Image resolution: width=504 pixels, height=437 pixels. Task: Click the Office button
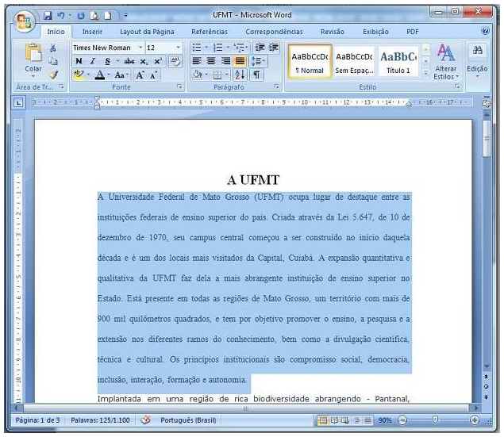24,21
